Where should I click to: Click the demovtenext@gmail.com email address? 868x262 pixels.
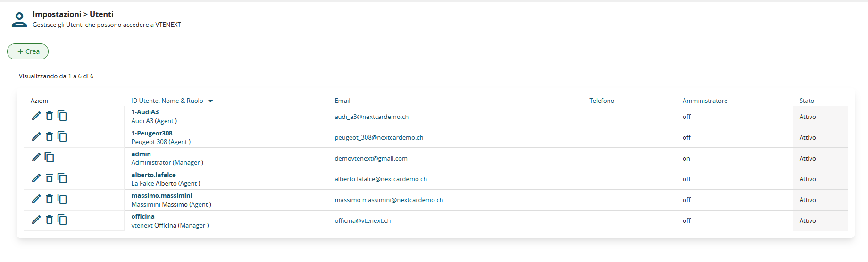click(x=371, y=159)
